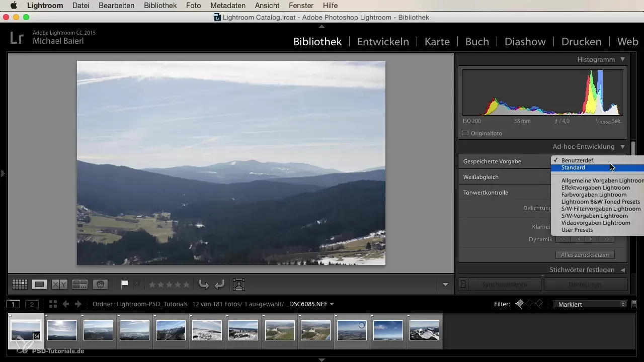Hide filmstrip with bottom edge arrow
Image resolution: width=644 pixels, height=362 pixels.
pos(322,359)
